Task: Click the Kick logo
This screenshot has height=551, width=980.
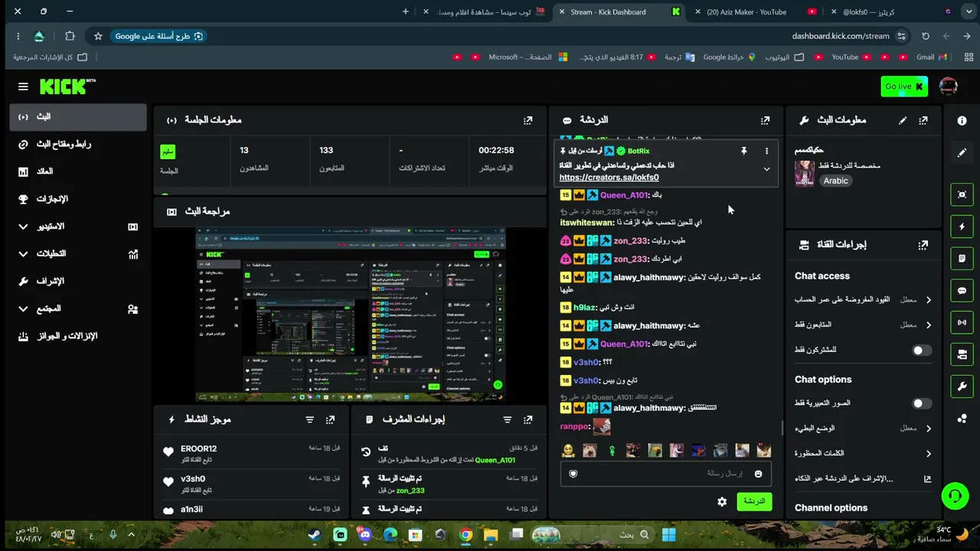Action: (67, 86)
